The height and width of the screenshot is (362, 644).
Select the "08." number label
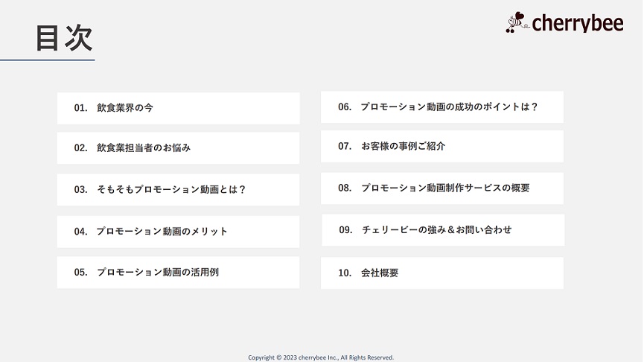pyautogui.click(x=345, y=188)
